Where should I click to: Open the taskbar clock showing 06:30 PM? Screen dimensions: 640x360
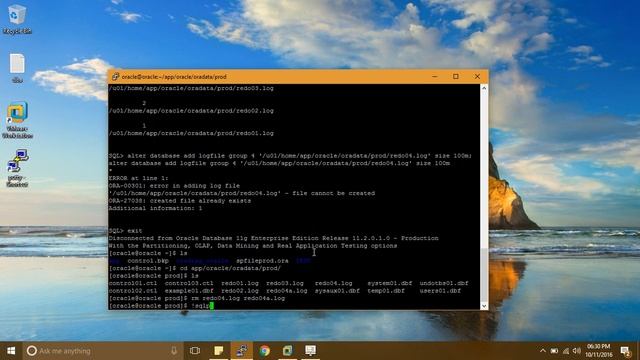point(598,351)
